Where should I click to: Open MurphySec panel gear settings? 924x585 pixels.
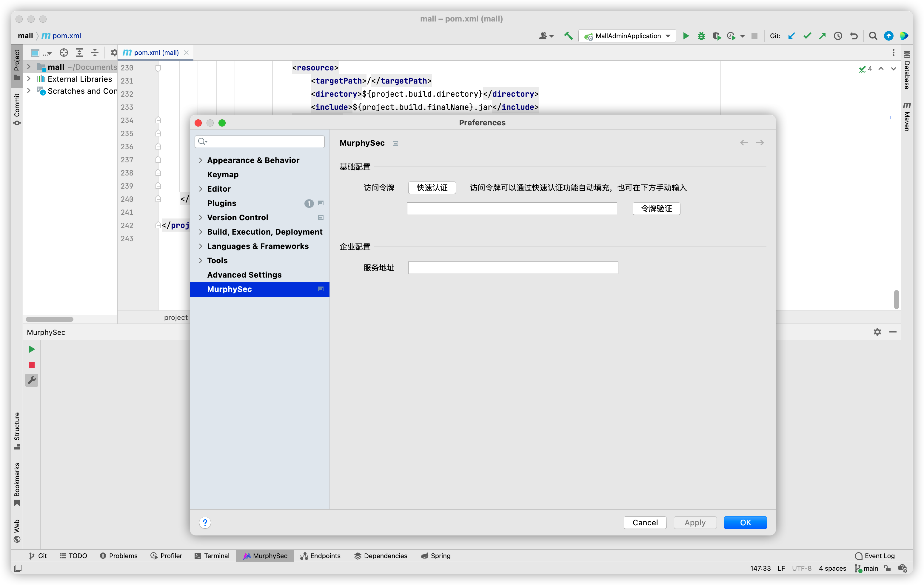[877, 332]
